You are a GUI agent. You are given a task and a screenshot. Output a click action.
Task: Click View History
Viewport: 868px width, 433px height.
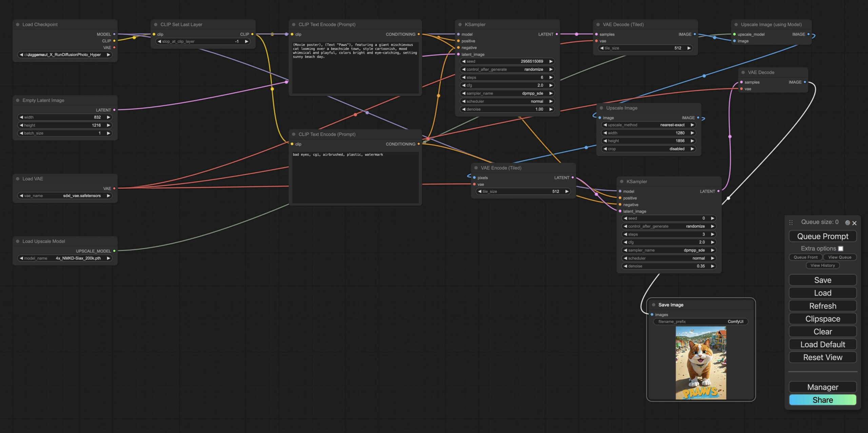point(823,265)
